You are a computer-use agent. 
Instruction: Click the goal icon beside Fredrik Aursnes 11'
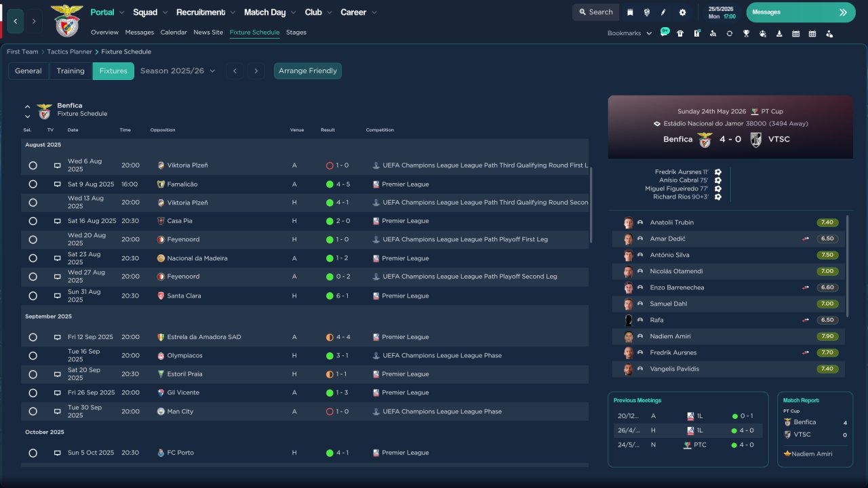point(718,172)
